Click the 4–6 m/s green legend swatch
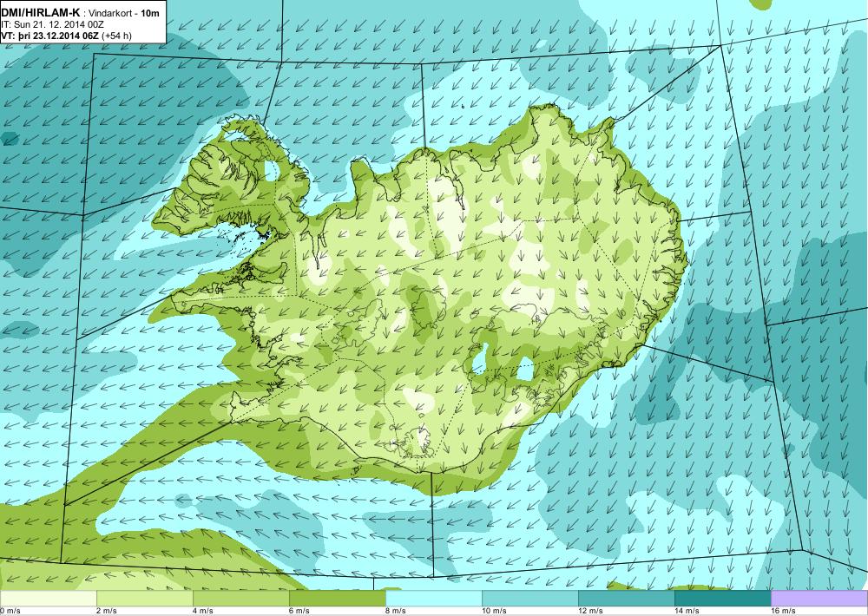This screenshot has width=868, height=616. coord(241,599)
